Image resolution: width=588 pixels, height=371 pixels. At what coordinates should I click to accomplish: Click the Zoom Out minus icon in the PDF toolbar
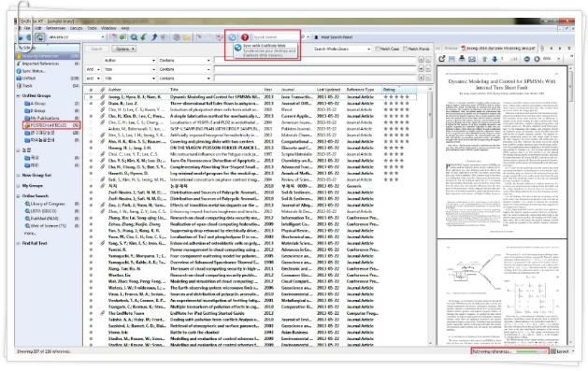click(527, 59)
